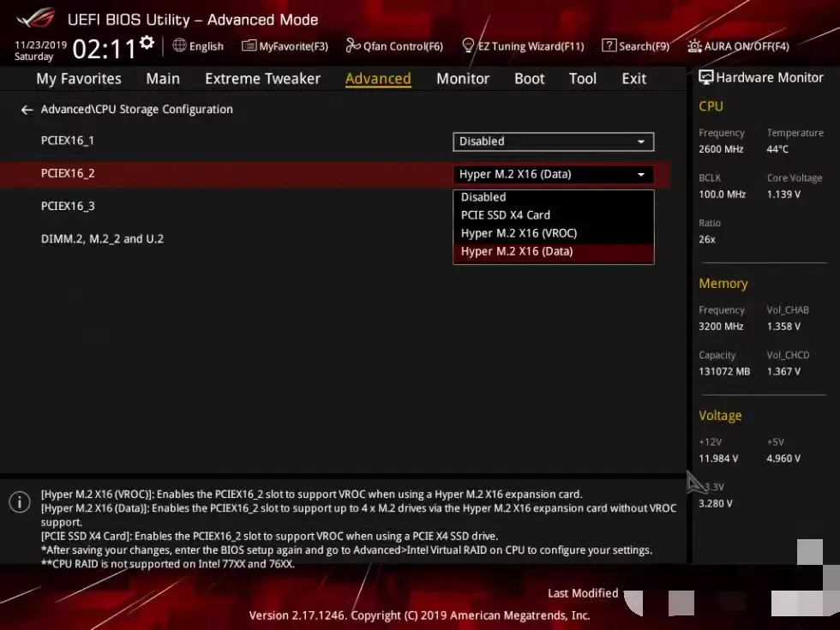
Task: Click the Version 2.17.1246 copyright text
Action: point(419,615)
